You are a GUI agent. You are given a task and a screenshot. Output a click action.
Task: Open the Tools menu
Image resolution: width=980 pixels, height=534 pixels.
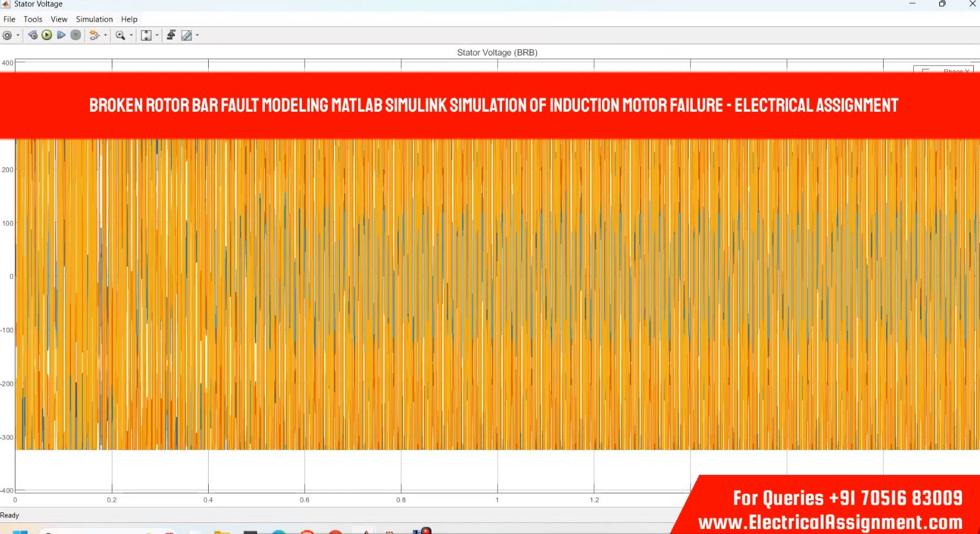[x=33, y=19]
